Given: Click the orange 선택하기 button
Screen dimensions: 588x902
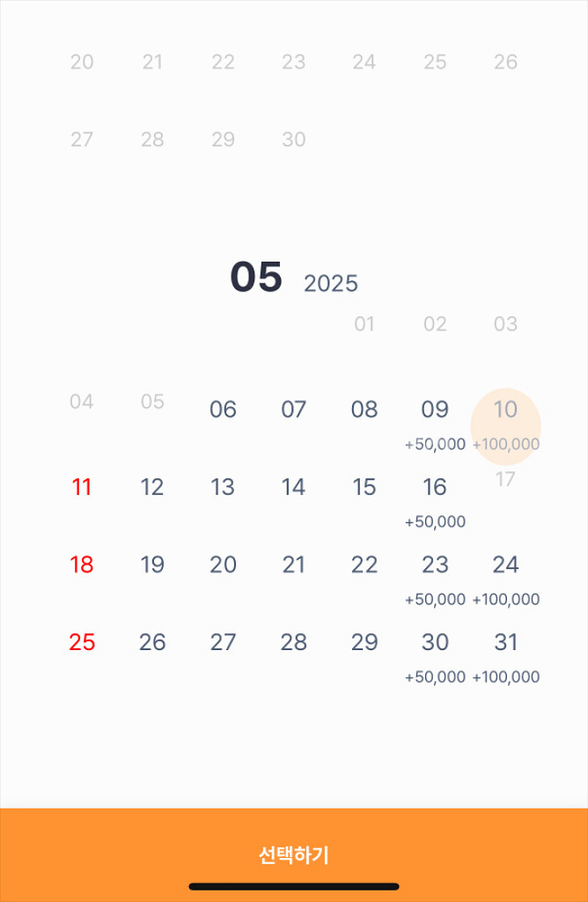Looking at the screenshot, I should [x=294, y=854].
